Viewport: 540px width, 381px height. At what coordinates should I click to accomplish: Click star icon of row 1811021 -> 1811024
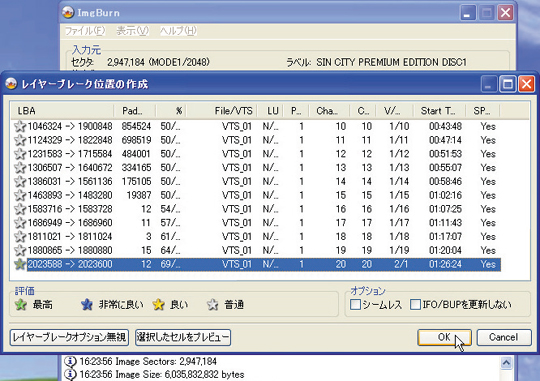[x=20, y=237]
